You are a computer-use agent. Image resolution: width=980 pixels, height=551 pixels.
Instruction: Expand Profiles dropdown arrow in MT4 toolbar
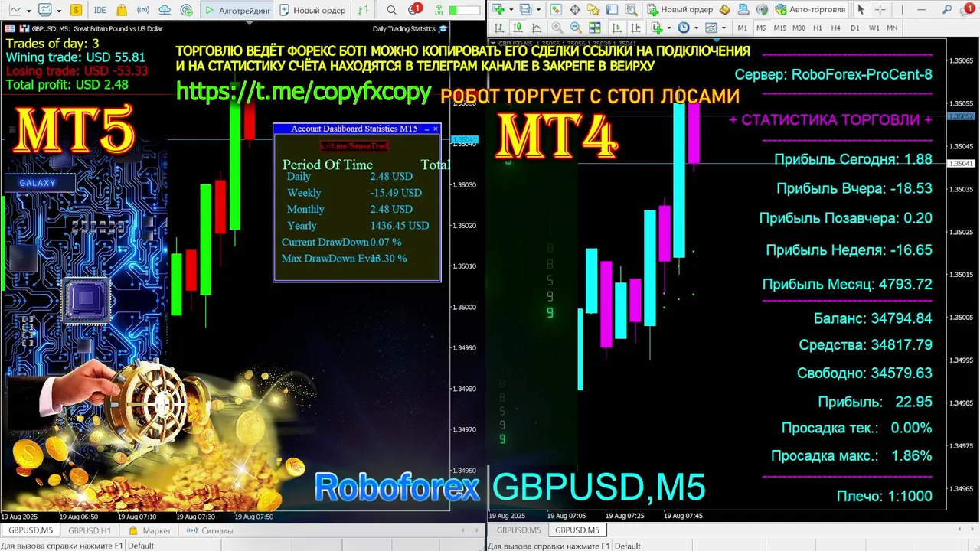pyautogui.click(x=538, y=10)
